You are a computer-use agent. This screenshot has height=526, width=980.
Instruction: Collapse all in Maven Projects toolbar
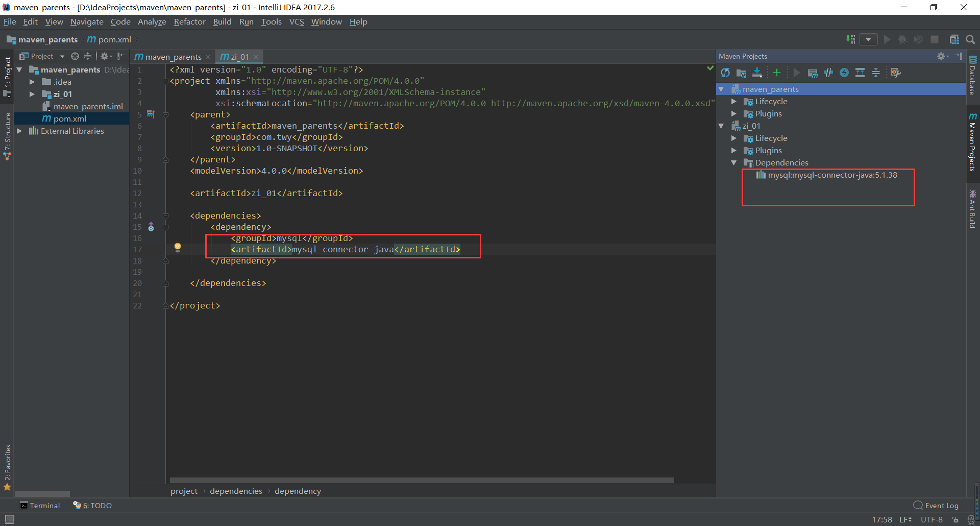click(876, 73)
